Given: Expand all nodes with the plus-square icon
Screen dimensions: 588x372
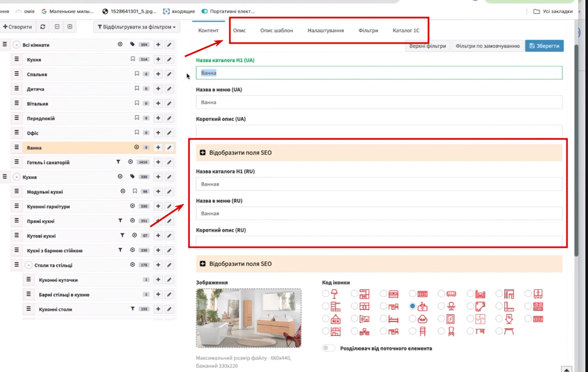Looking at the screenshot, I should [x=70, y=27].
